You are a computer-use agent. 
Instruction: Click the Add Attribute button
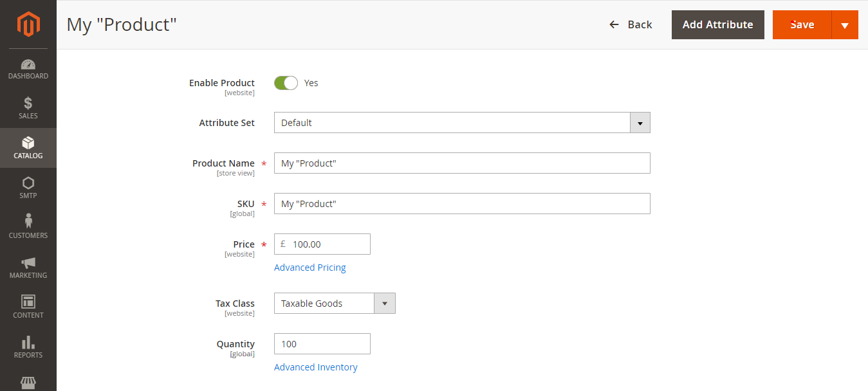point(717,24)
